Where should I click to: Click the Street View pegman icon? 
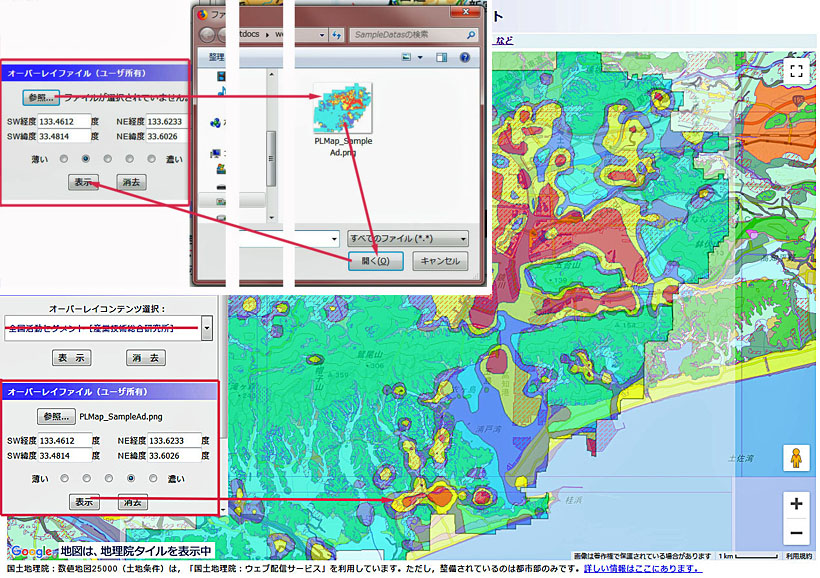click(x=796, y=458)
